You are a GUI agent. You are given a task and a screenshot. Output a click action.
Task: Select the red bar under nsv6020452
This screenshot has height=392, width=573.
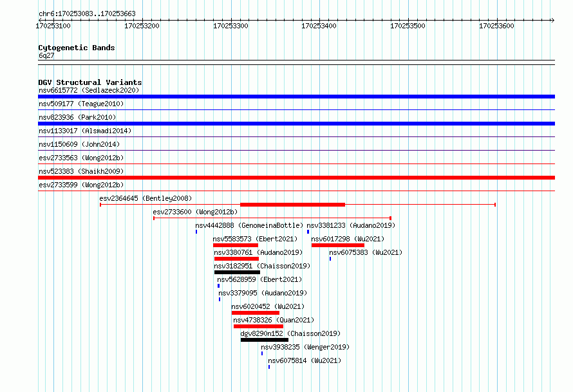click(256, 313)
